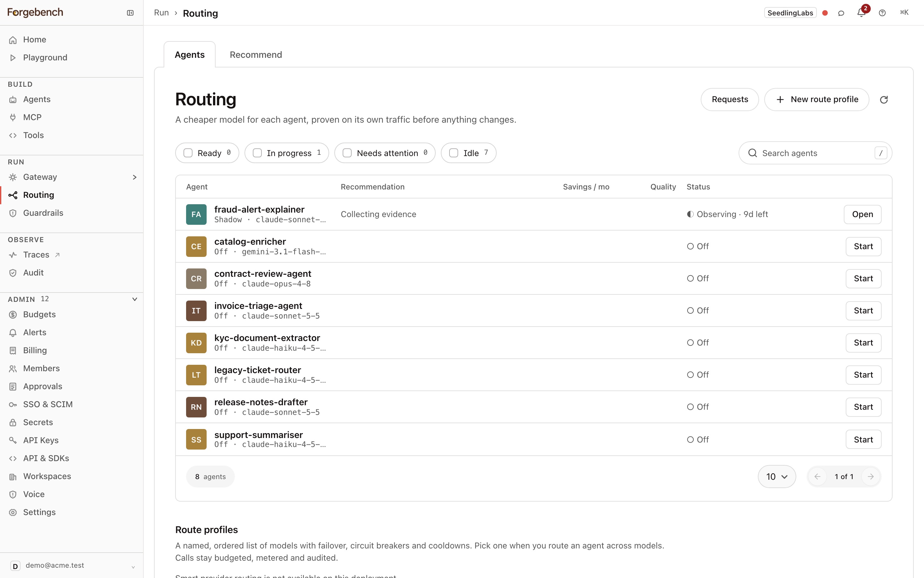The width and height of the screenshot is (924, 578).
Task: Start routing for legacy-ticket-router
Action: [x=863, y=375]
